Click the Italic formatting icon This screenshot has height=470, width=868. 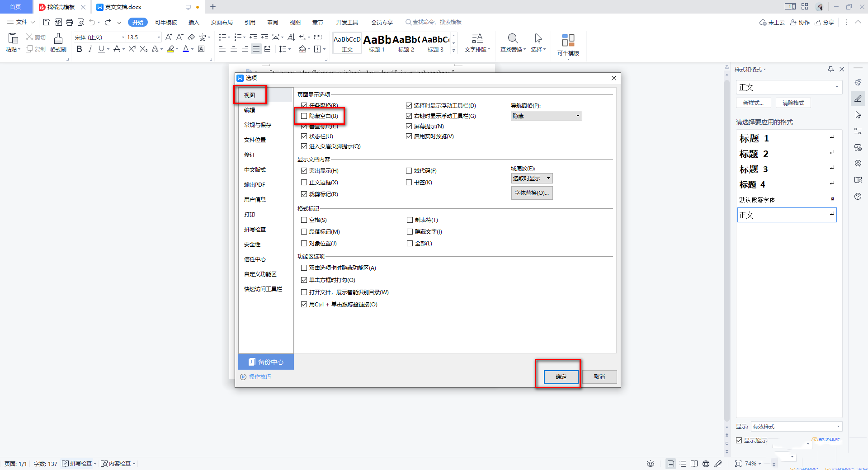[90, 49]
